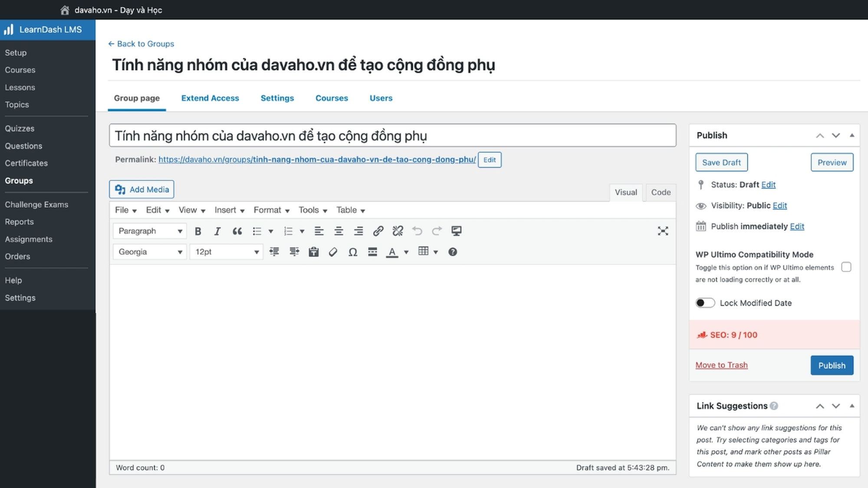Switch to the Users tab
This screenshot has height=488, width=868.
click(x=381, y=98)
